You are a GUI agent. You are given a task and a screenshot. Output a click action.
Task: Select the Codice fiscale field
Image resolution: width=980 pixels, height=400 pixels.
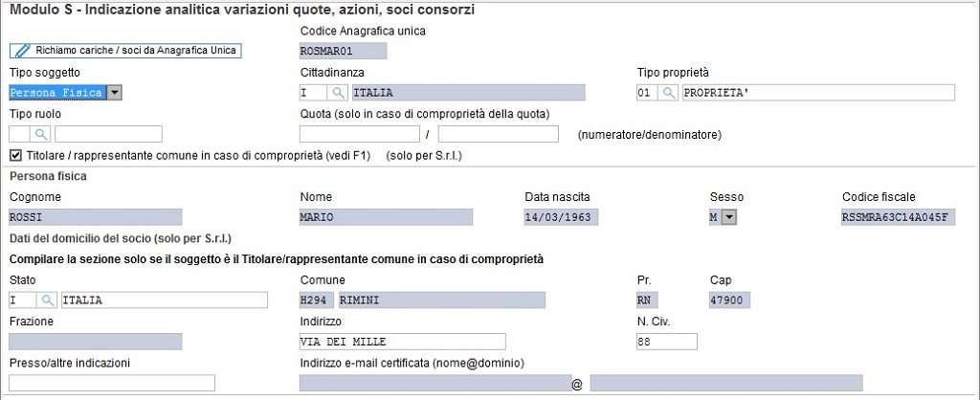[898, 217]
